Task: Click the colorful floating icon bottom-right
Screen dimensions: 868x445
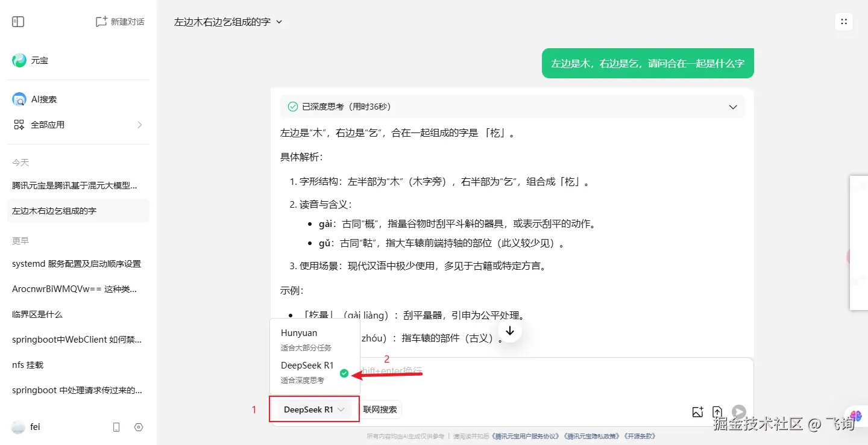Action: tap(856, 415)
